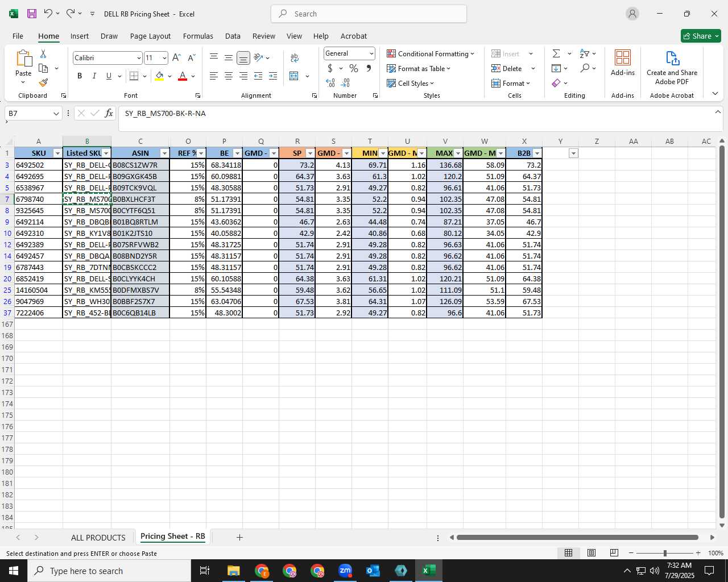Click Increase Indent icon
This screenshot has width=728, height=582.
[273, 76]
